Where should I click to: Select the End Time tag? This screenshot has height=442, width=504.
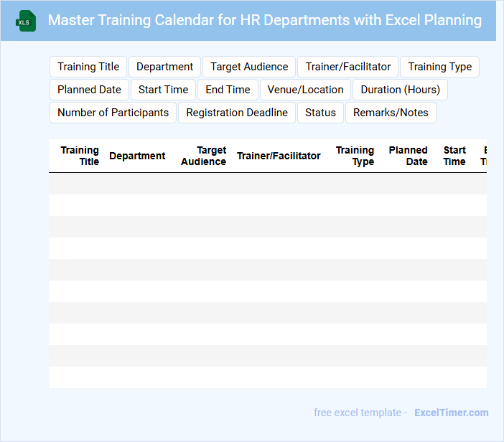click(228, 90)
